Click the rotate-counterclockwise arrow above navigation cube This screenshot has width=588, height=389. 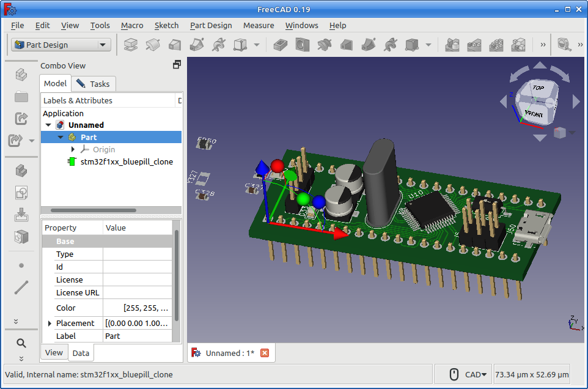tap(520, 73)
